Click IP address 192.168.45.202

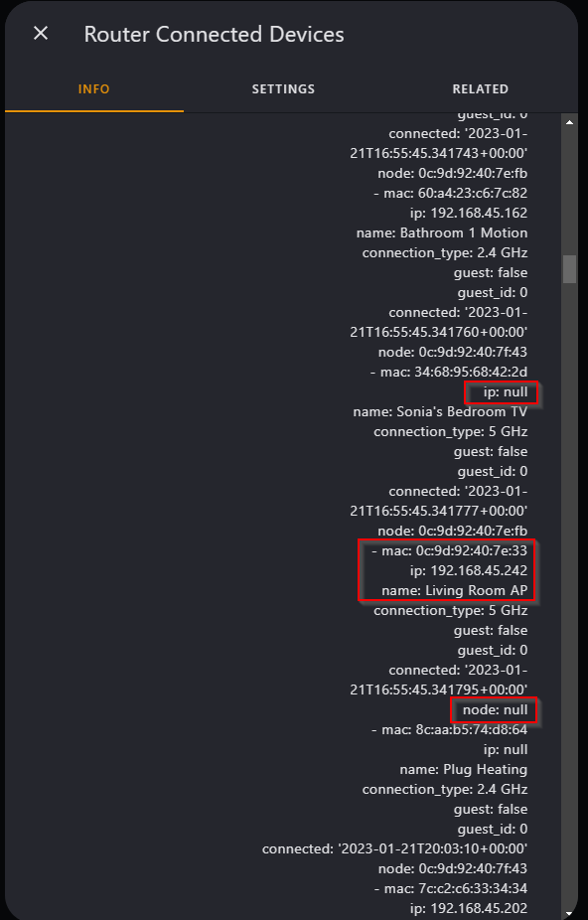tap(468, 908)
